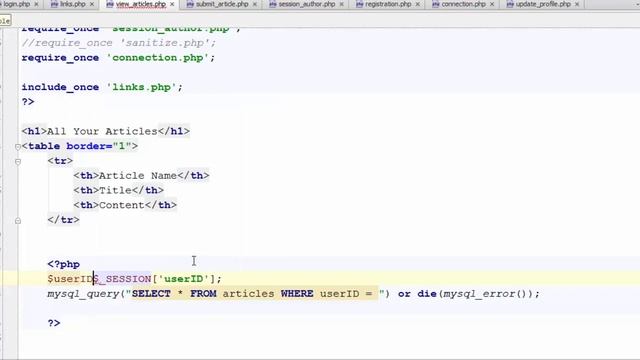The image size is (640, 360).
Task: Click the Title table header text
Action: (x=116, y=190)
